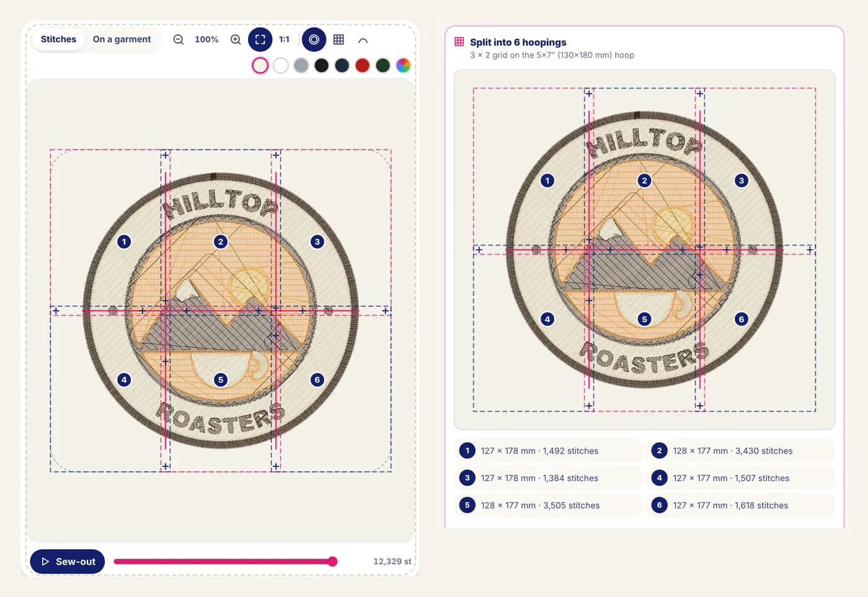Select the gray fabric color swatch

[x=301, y=65]
